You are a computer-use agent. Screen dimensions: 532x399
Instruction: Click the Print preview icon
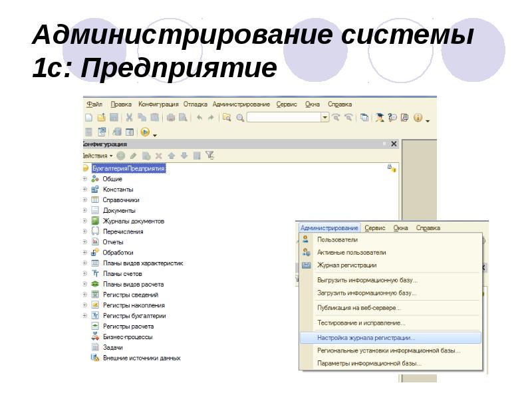[184, 118]
